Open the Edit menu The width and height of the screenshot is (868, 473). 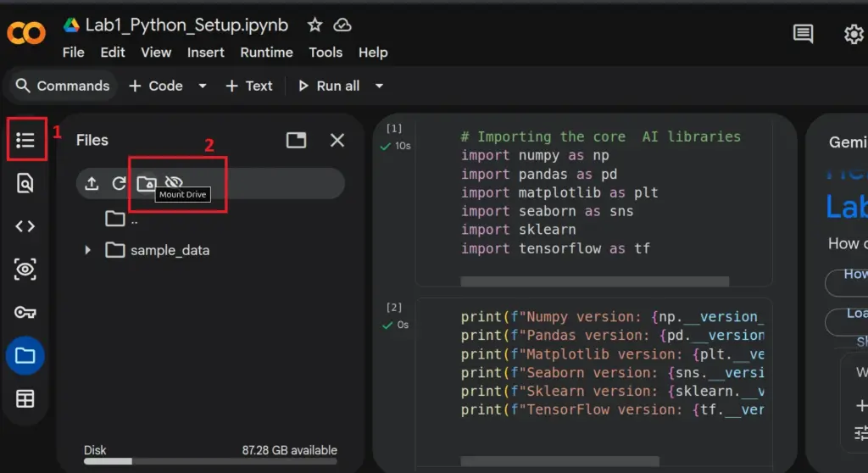coord(113,53)
